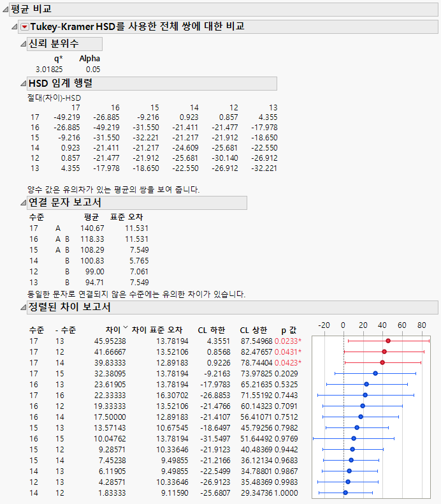Select the CL 하한 column header

coord(211,330)
